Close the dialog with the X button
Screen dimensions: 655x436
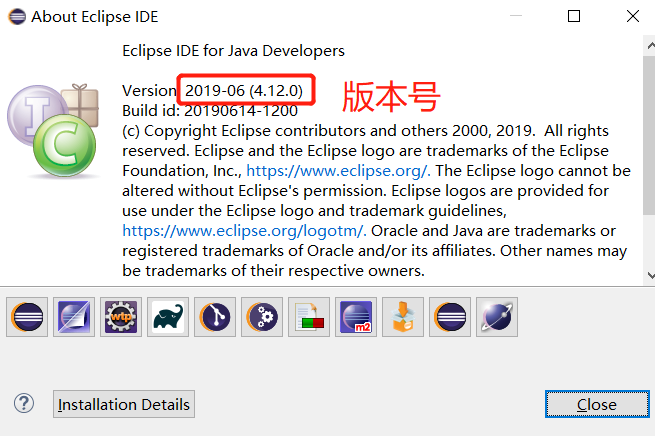coord(633,16)
